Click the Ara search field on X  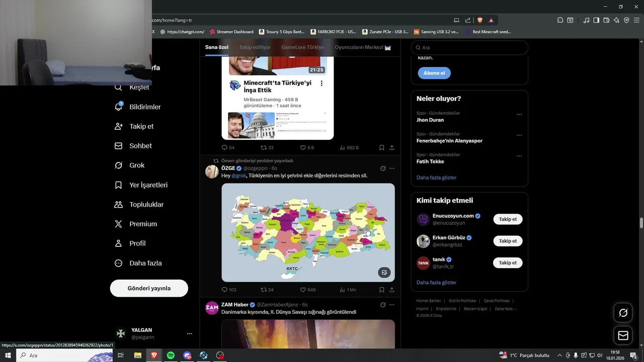pos(469,47)
